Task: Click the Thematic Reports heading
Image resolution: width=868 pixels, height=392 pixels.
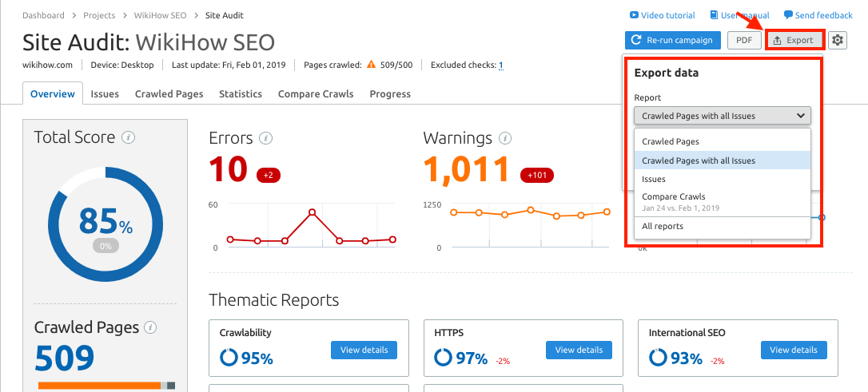Action: pos(274,300)
